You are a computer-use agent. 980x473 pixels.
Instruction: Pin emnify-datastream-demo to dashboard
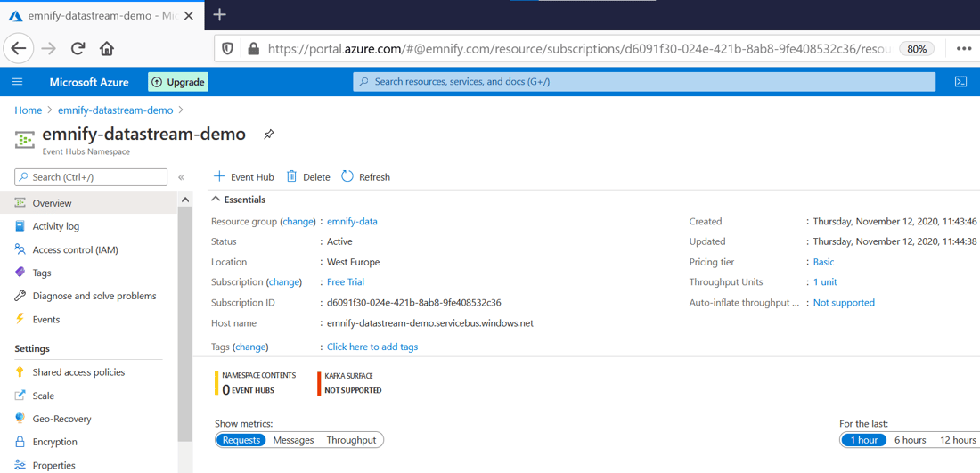click(x=269, y=135)
